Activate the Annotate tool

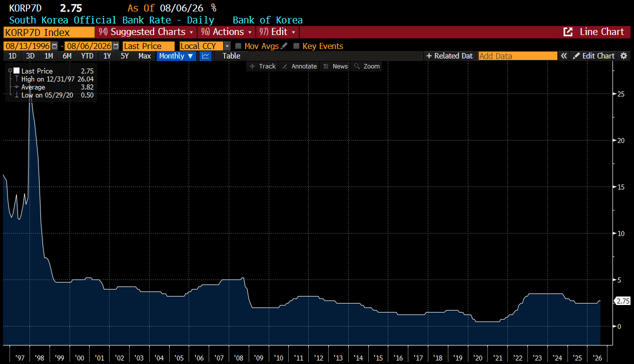tap(299, 66)
